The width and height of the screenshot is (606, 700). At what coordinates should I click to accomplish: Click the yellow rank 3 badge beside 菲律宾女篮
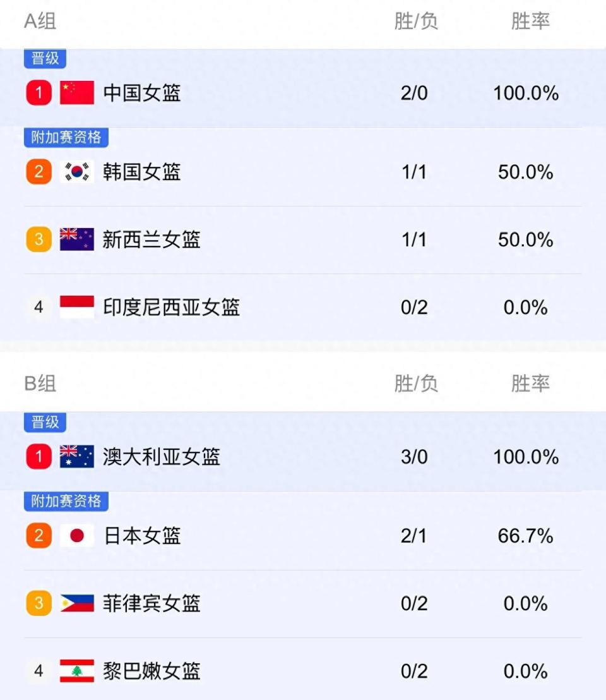[x=39, y=603]
